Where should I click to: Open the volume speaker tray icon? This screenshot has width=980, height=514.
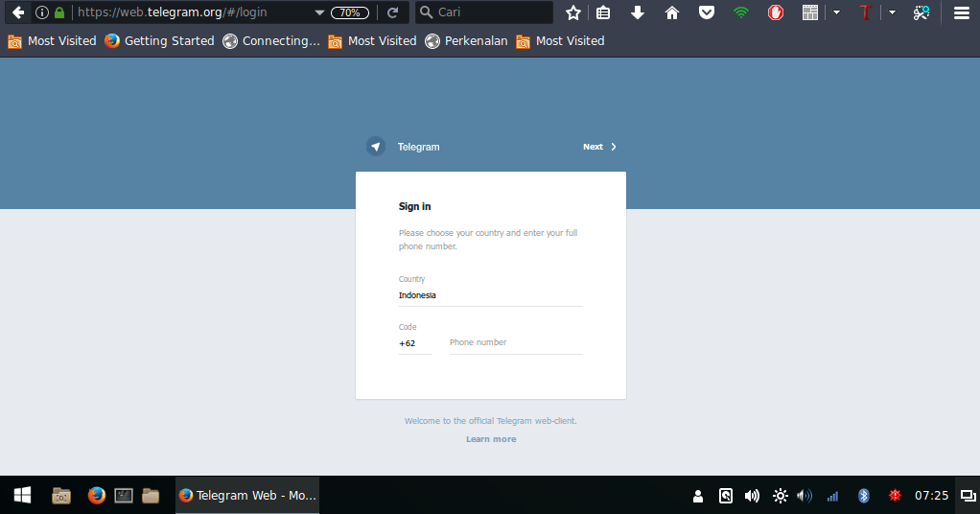pos(752,496)
